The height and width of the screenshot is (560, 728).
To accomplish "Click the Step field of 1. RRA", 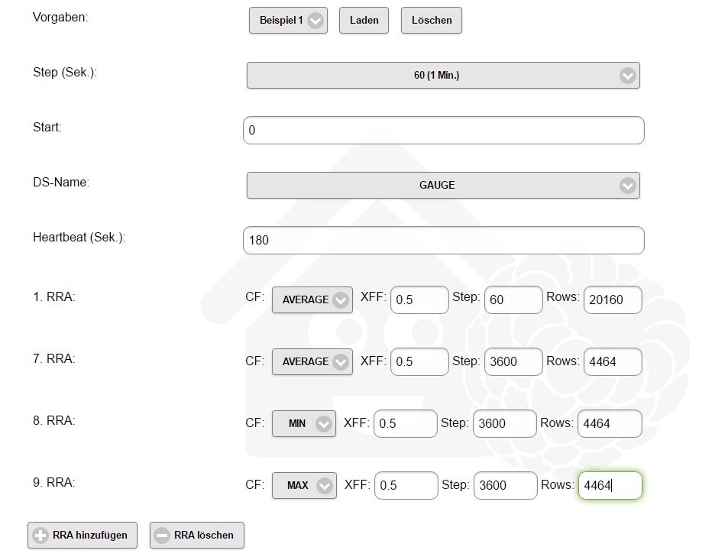I will click(x=513, y=300).
